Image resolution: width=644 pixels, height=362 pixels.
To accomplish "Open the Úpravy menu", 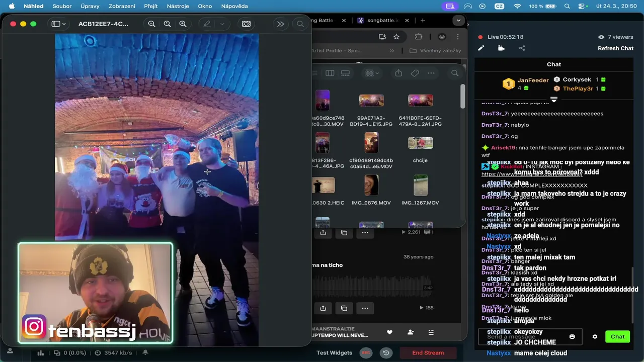I will pos(90,6).
